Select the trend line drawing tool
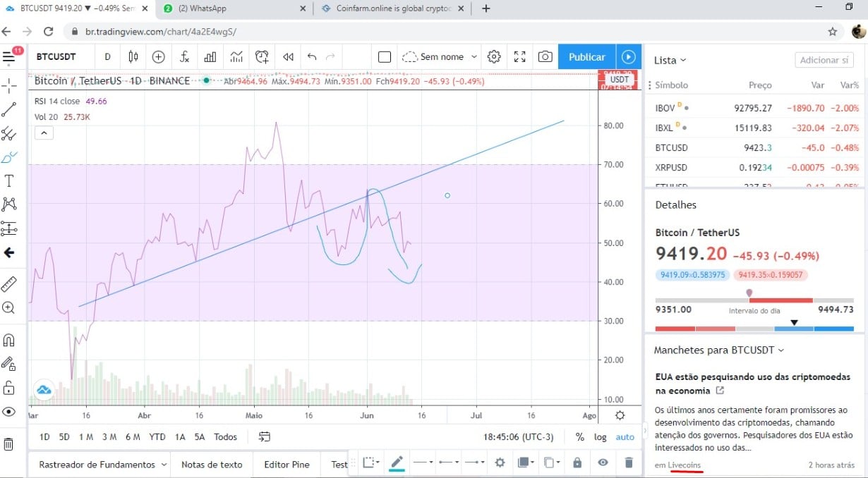868x478 pixels. coord(9,109)
